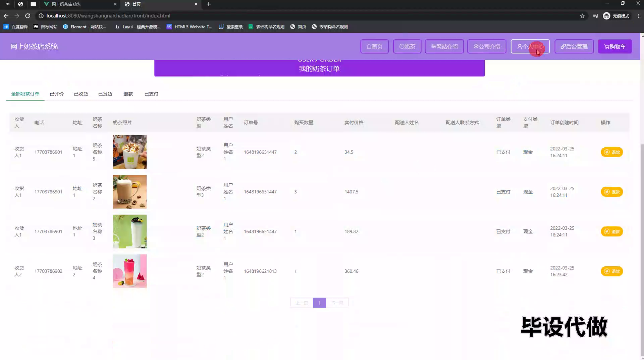Click price 34.5 in the first row
Screen dimensions: 644x360
pos(349,152)
